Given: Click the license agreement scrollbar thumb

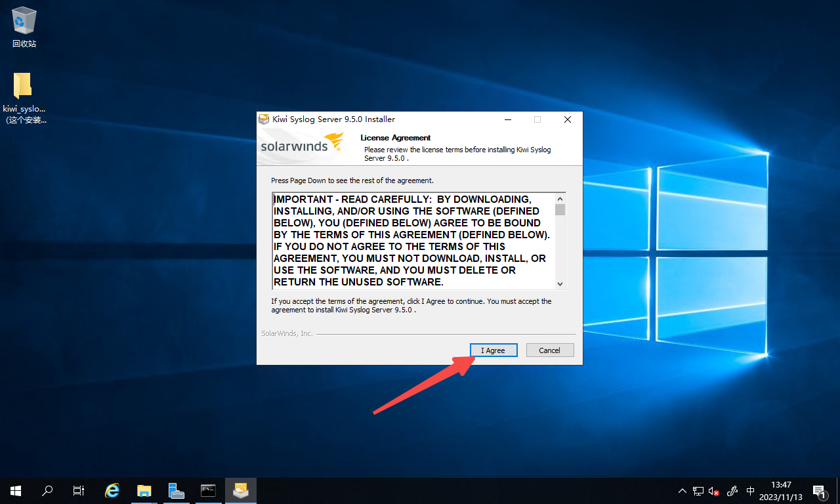Looking at the screenshot, I should pyautogui.click(x=560, y=209).
